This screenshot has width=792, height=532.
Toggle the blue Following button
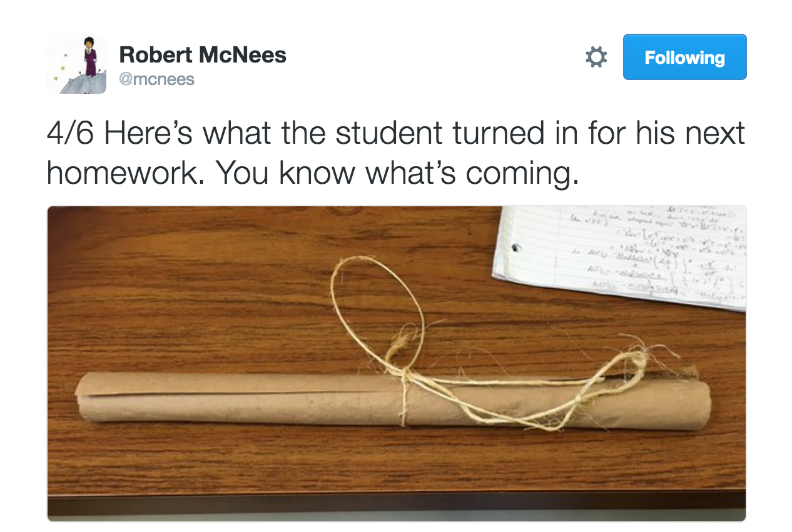pos(684,57)
